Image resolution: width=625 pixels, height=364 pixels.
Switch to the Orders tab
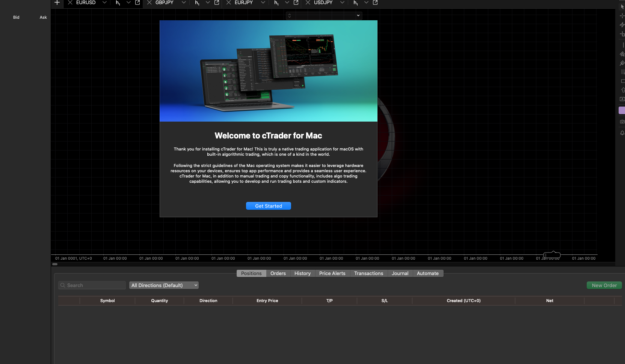point(278,274)
